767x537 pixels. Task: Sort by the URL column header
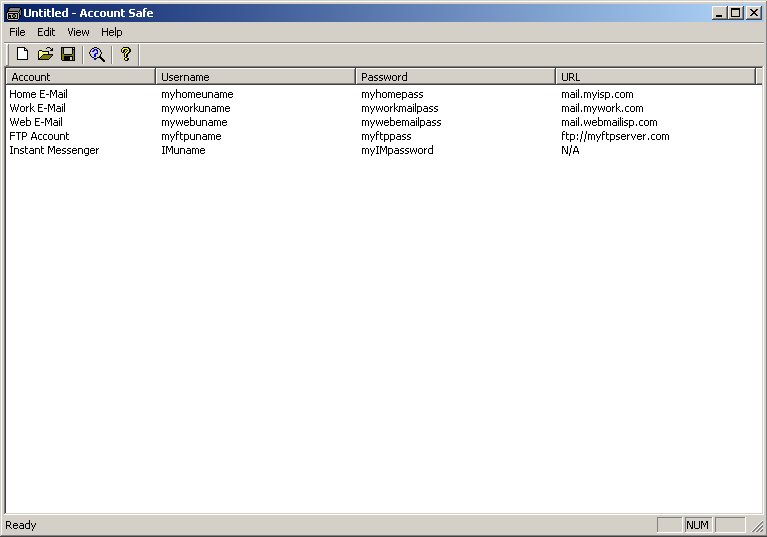(x=655, y=77)
